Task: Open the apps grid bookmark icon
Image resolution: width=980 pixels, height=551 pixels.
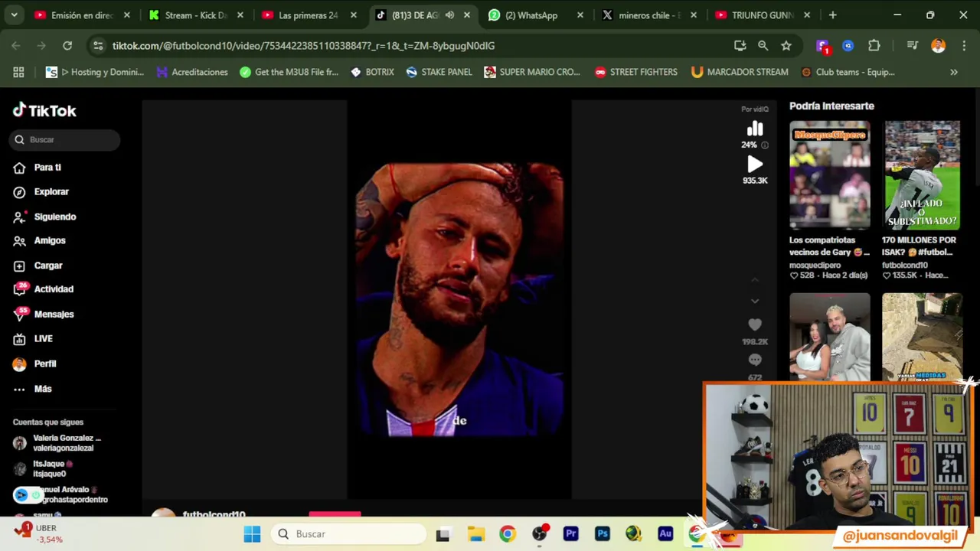Action: [x=18, y=72]
